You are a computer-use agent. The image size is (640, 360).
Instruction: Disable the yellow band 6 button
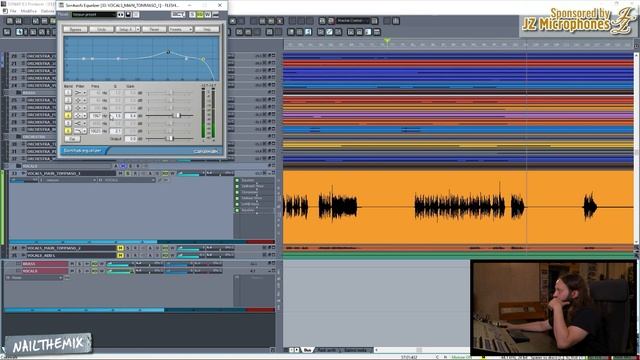tap(68, 131)
